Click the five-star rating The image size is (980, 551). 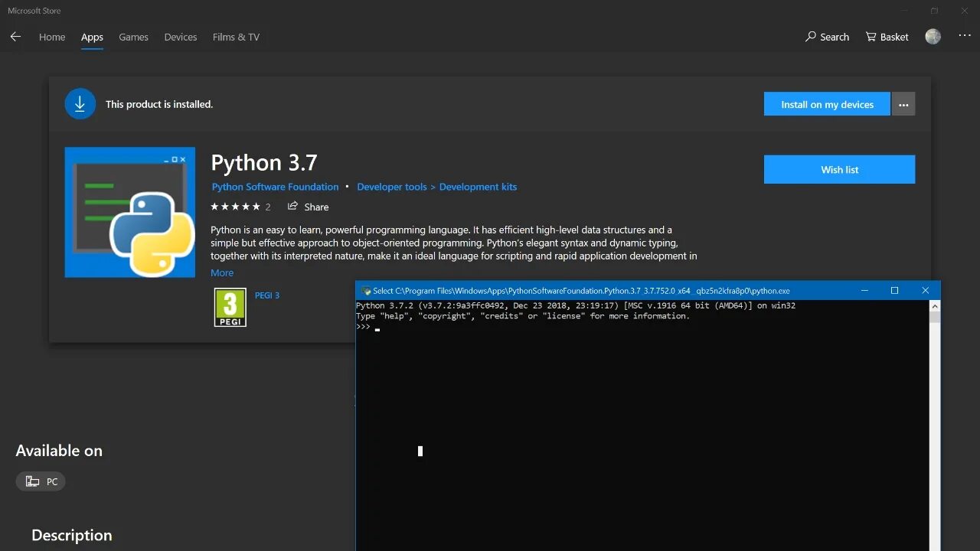(x=235, y=207)
